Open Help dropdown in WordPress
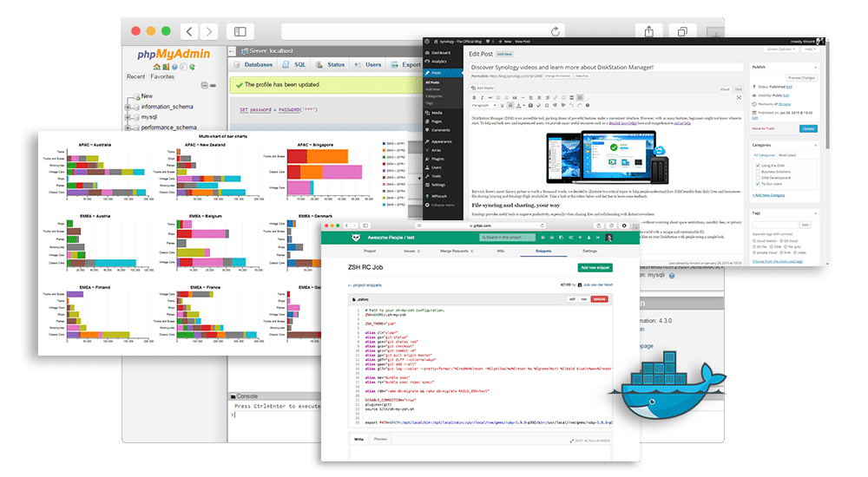Image resolution: width=868 pixels, height=477 pixels. point(810,49)
